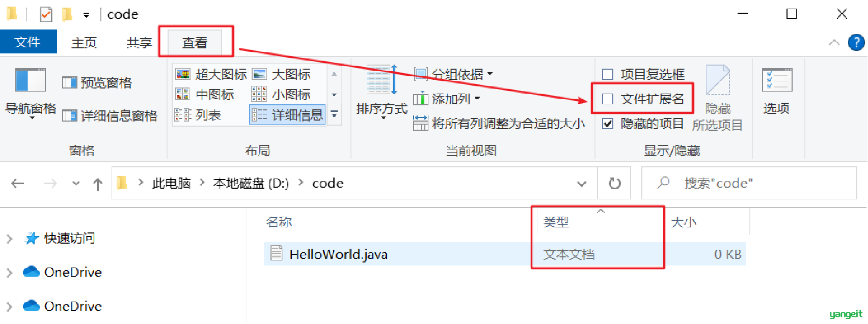868x324 pixels.
Task: Click Local Disk (D:) in address bar
Action: pos(251,183)
